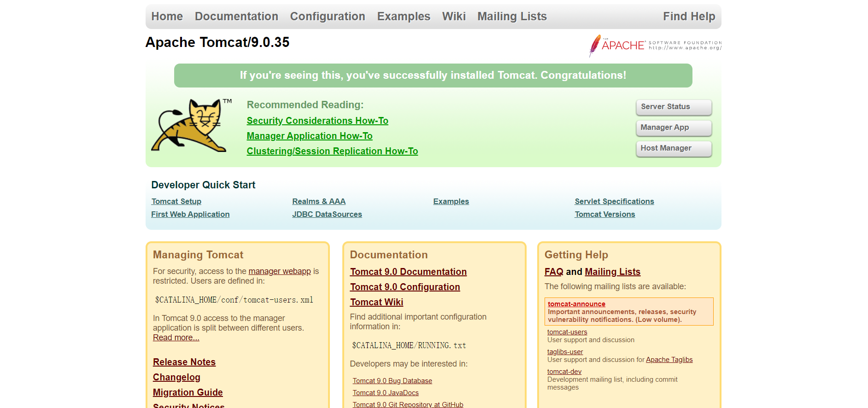Image resolution: width=868 pixels, height=408 pixels.
Task: Click the Tomcat cat mascot image
Action: coord(191,125)
